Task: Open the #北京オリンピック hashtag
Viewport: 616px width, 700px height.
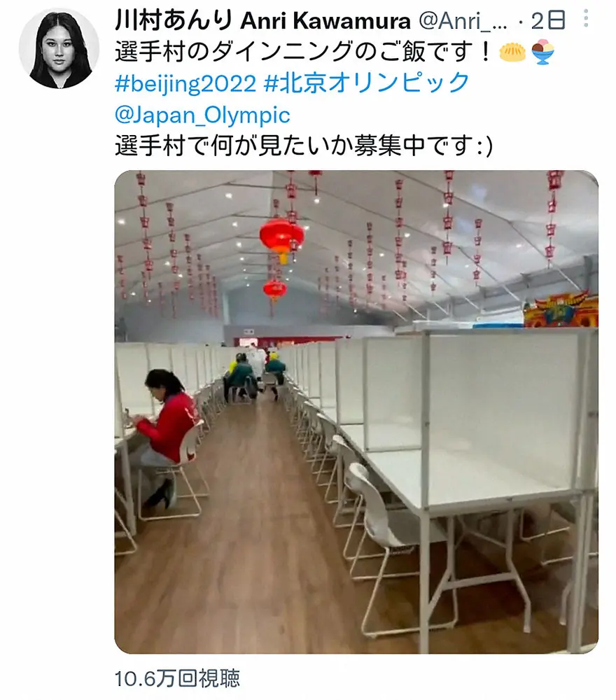Action: [367, 83]
